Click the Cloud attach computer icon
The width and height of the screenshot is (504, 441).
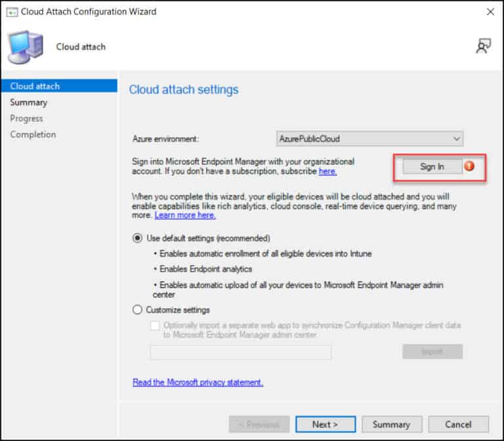click(26, 47)
